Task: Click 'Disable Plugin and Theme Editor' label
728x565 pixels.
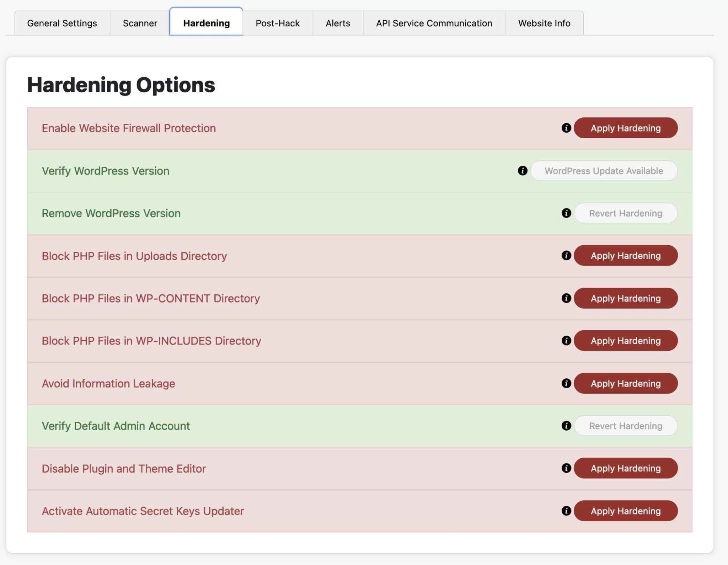Action: (124, 468)
